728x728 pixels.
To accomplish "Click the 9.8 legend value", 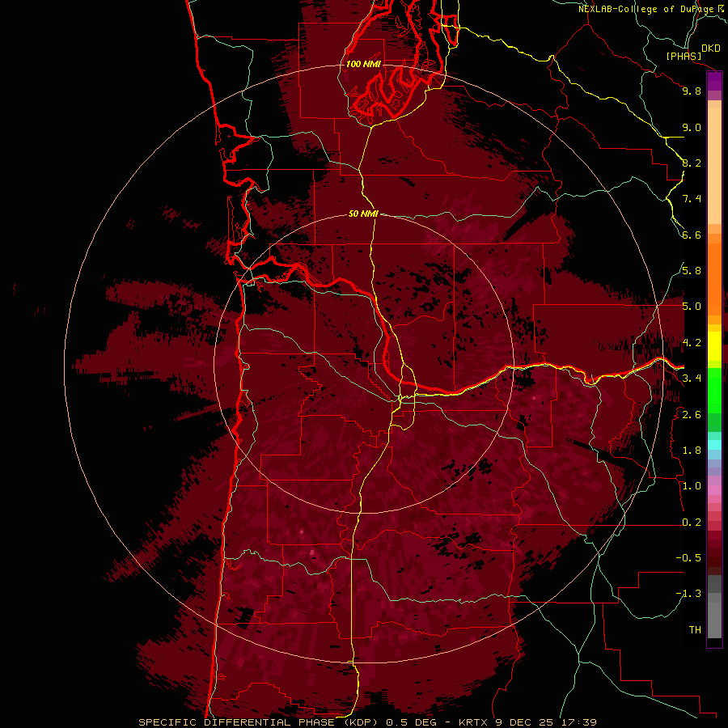I will [692, 91].
